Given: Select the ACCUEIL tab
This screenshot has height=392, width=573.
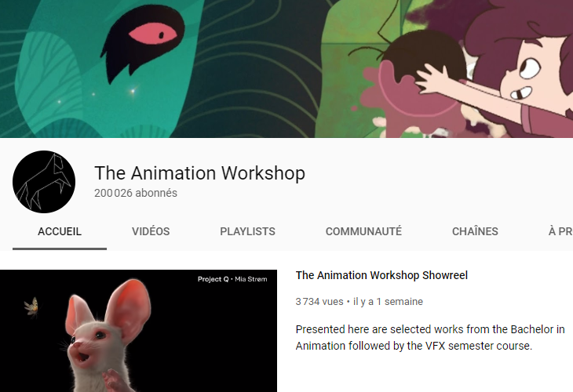Looking at the screenshot, I should pos(60,231).
